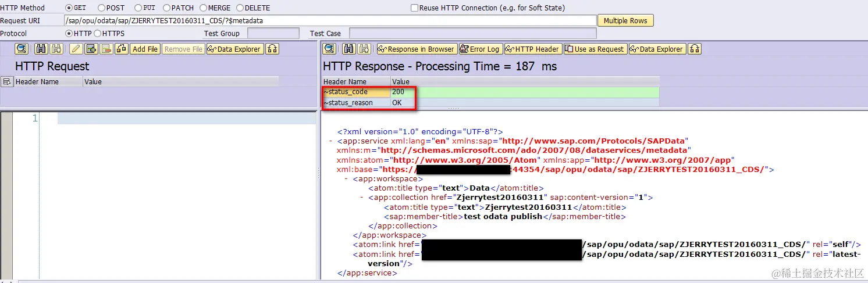
Task: Select the MERGE HTTP method
Action: 203,8
